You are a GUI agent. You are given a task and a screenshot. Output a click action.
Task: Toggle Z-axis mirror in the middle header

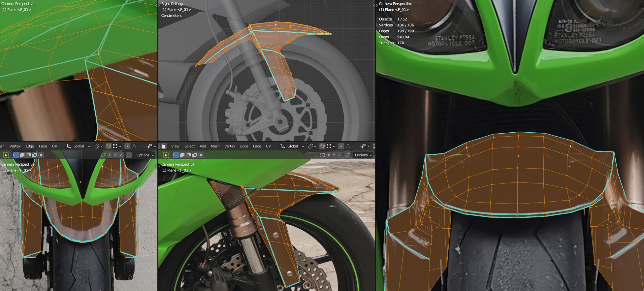[x=339, y=155]
